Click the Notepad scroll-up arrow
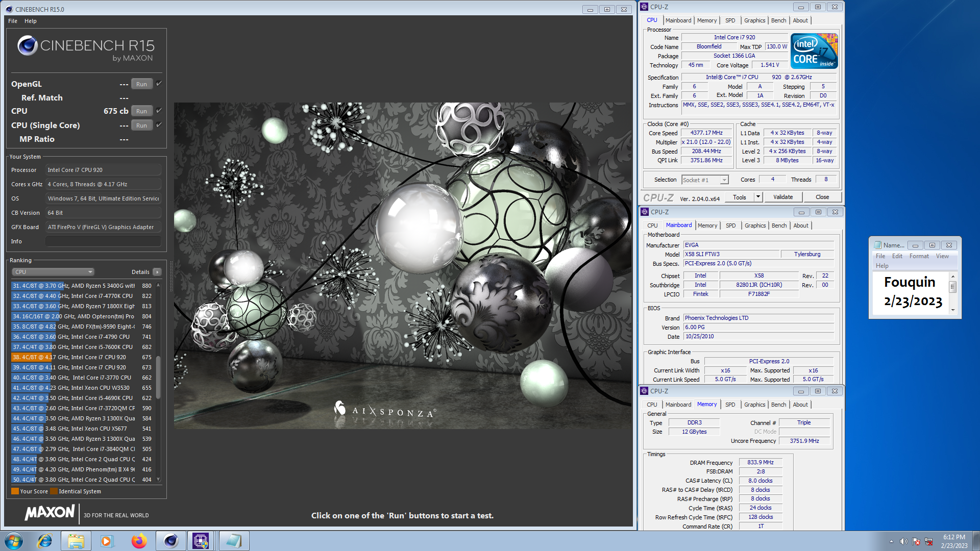The height and width of the screenshot is (551, 980). 952,276
